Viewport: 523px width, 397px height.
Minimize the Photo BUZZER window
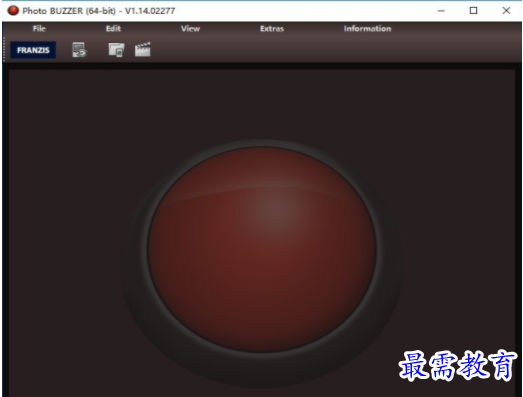(441, 11)
